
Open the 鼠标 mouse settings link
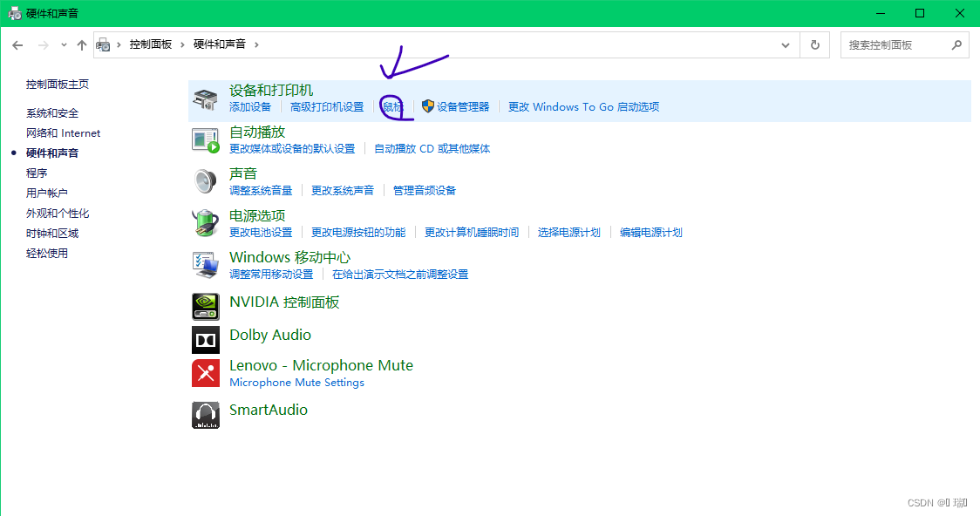pos(393,107)
